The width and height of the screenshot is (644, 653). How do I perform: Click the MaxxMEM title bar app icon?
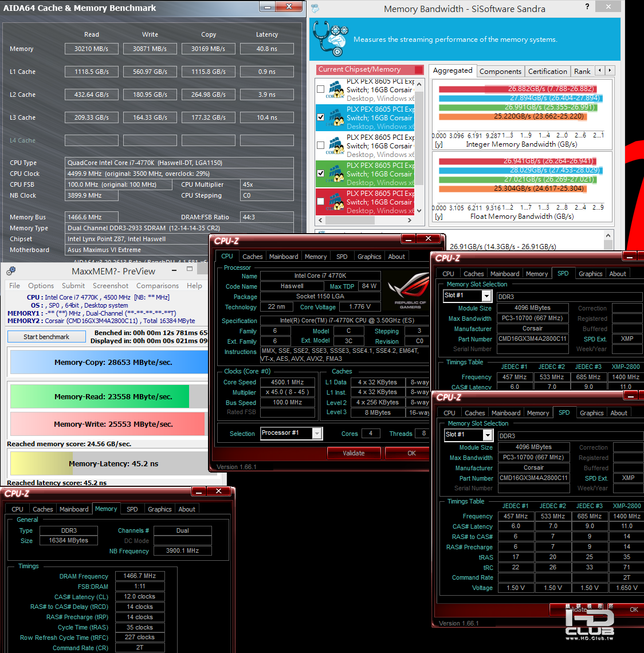[11, 271]
